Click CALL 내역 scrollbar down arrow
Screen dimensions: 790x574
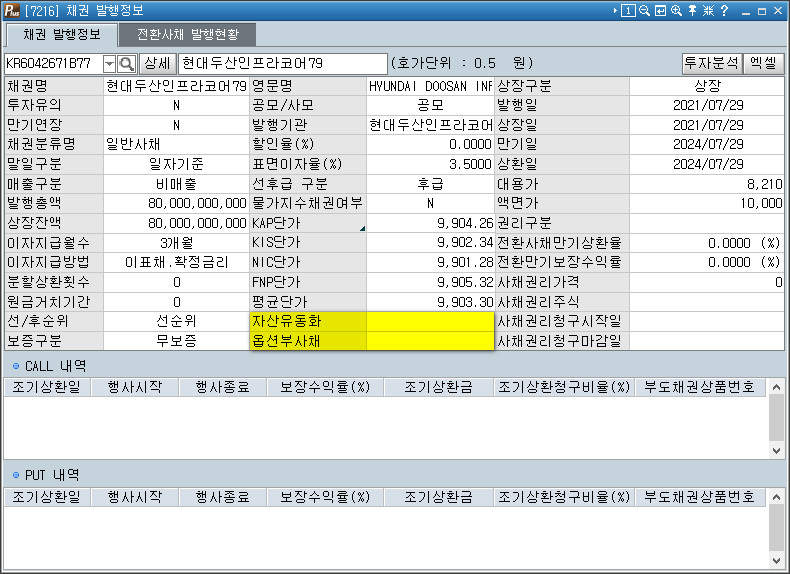point(776,451)
